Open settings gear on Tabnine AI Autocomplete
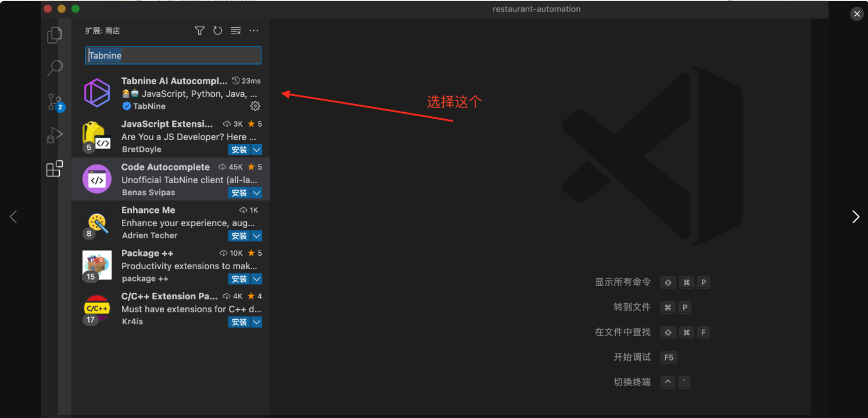This screenshot has height=418, width=868. pyautogui.click(x=255, y=106)
